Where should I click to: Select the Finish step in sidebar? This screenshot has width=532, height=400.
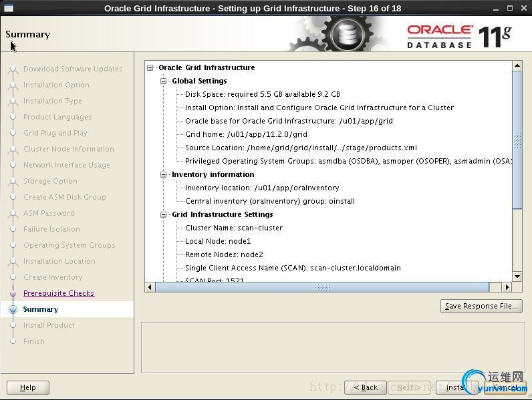click(34, 341)
